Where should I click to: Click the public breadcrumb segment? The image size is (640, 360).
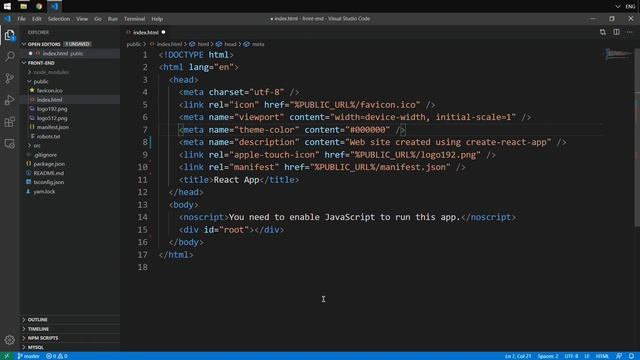(134, 44)
